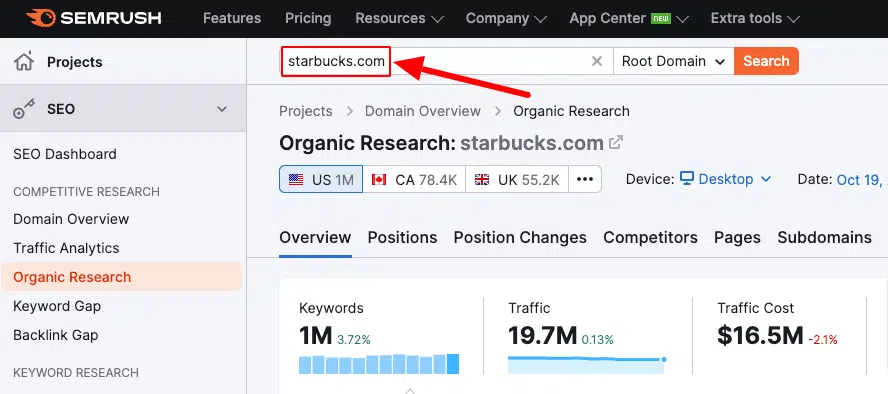Open starbucks.com external link icon

point(616,142)
